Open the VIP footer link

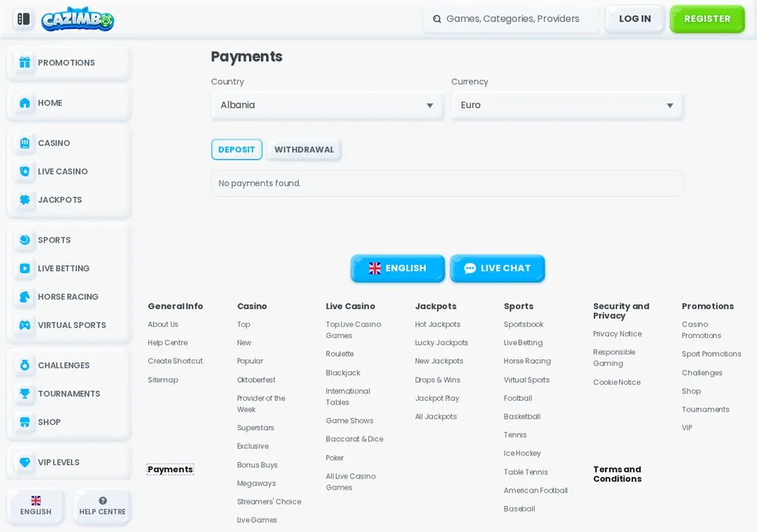click(x=687, y=428)
